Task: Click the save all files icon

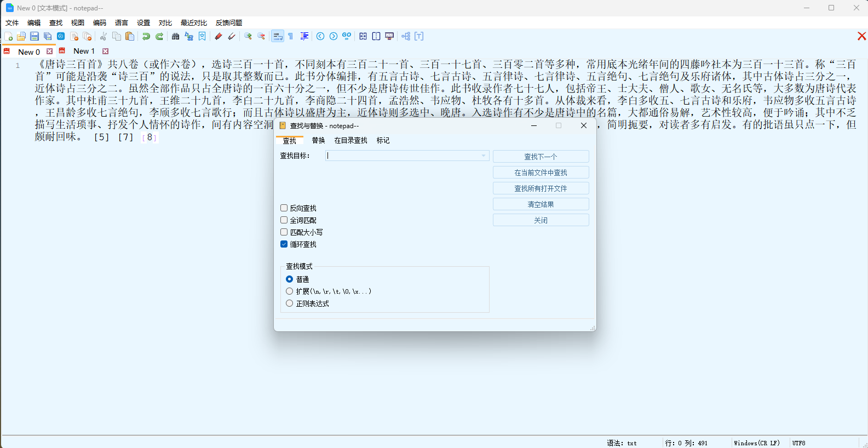Action: click(48, 36)
